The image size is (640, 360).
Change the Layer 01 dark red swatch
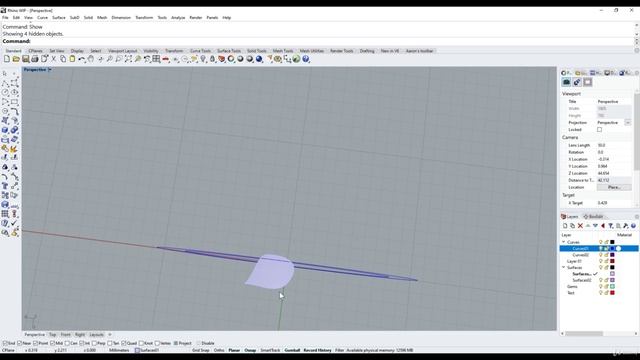click(612, 261)
